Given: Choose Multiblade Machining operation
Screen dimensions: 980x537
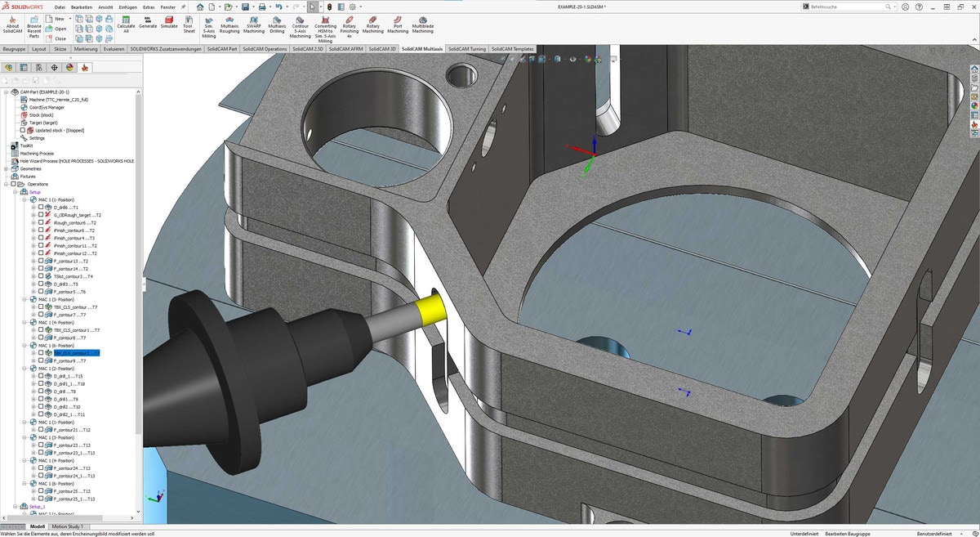Looking at the screenshot, I should click(423, 24).
